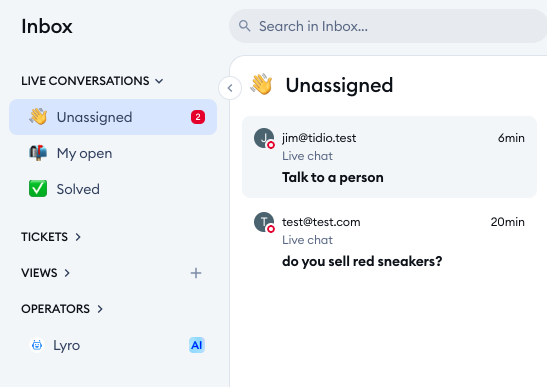Image resolution: width=547 pixels, height=387 pixels.
Task: Click the magnifier icon in the search bar
Action: click(x=245, y=26)
